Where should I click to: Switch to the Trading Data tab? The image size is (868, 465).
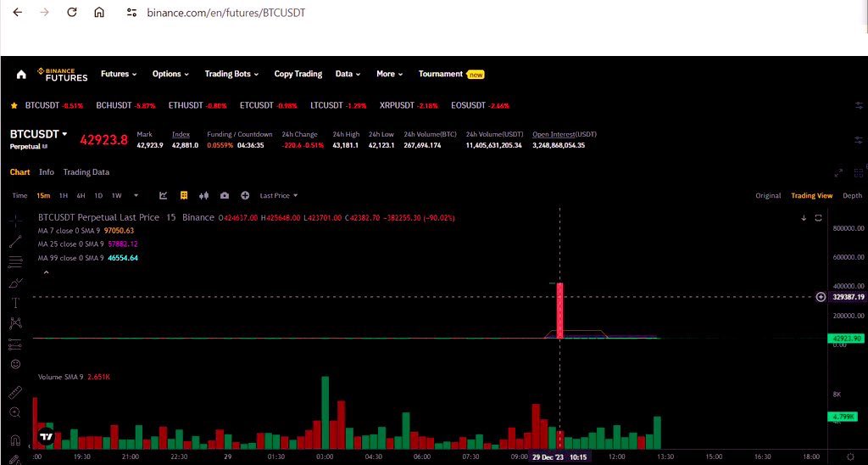86,171
